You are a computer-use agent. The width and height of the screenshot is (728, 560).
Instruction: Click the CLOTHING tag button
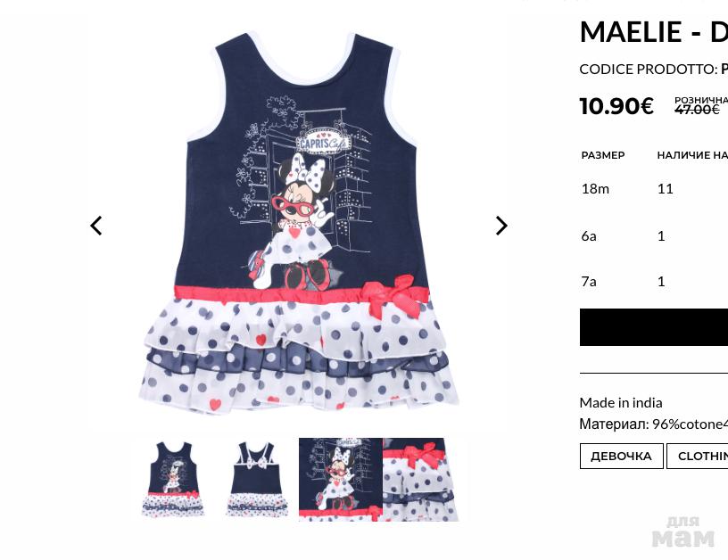[x=698, y=456]
